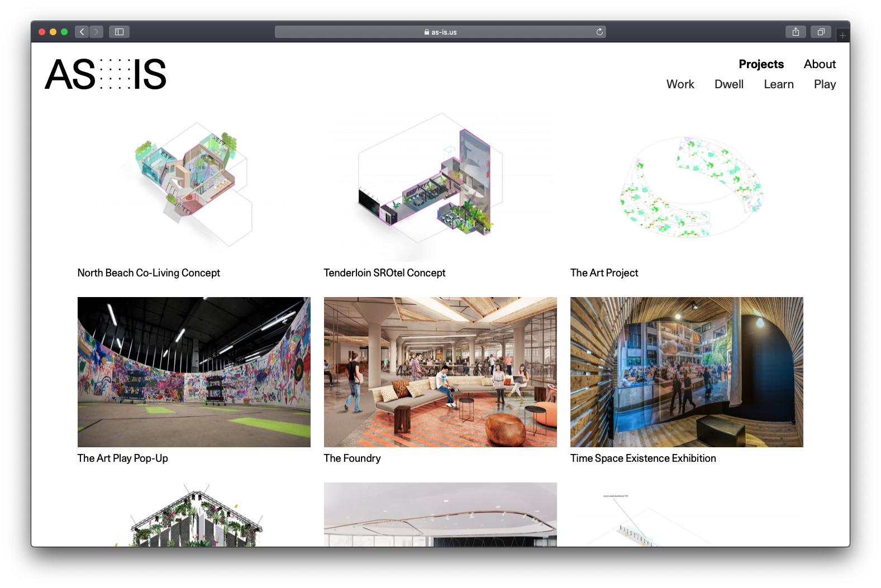Screen dimensions: 881x588
Task: Select The Foundry interior thumbnail
Action: click(440, 372)
